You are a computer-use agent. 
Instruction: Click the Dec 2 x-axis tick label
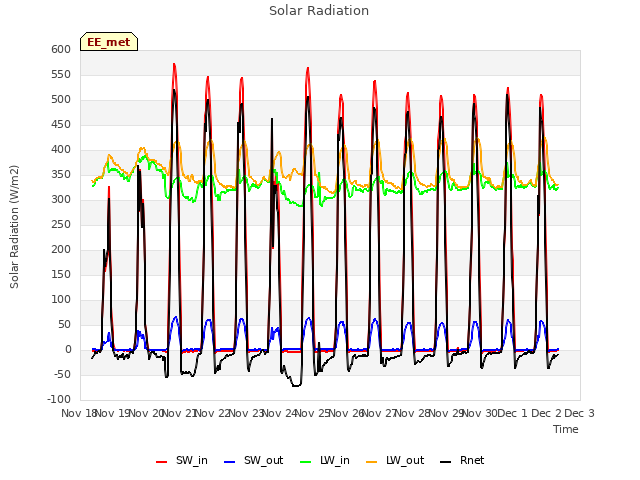546,413
